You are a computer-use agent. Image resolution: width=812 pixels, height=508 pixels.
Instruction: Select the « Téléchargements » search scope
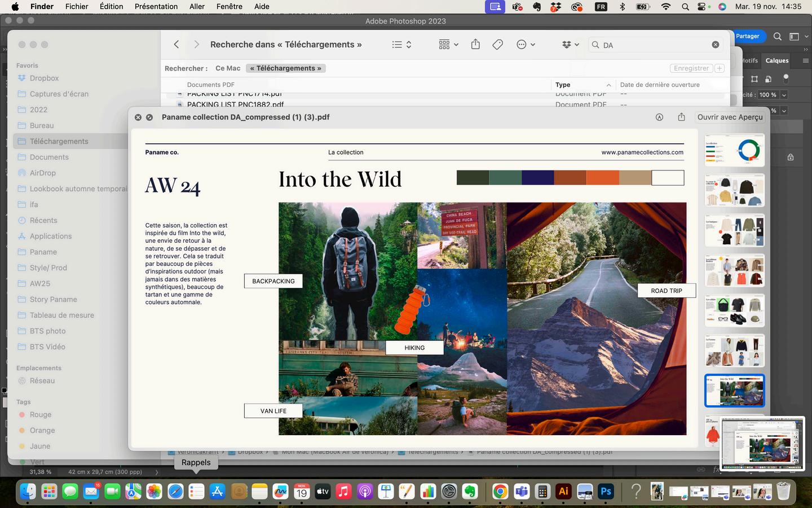coord(286,68)
